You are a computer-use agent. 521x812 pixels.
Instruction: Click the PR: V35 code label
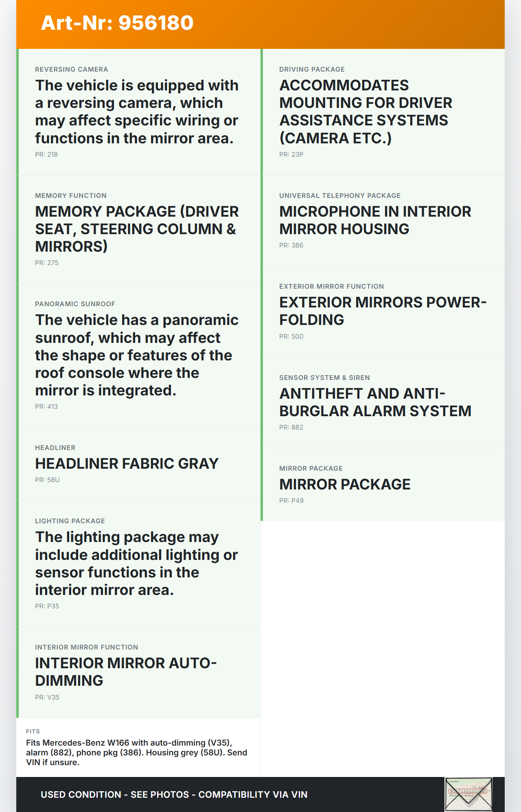click(47, 697)
